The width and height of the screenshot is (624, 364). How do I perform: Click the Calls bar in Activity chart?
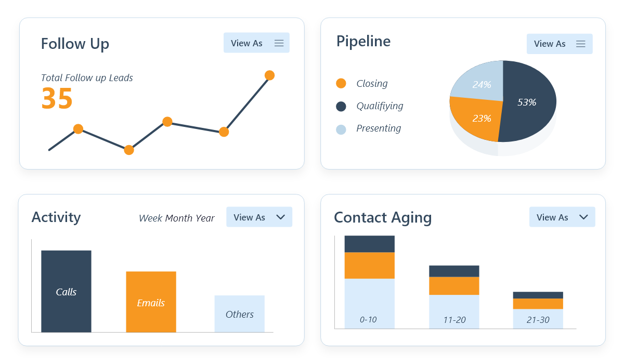pyautogui.click(x=66, y=292)
